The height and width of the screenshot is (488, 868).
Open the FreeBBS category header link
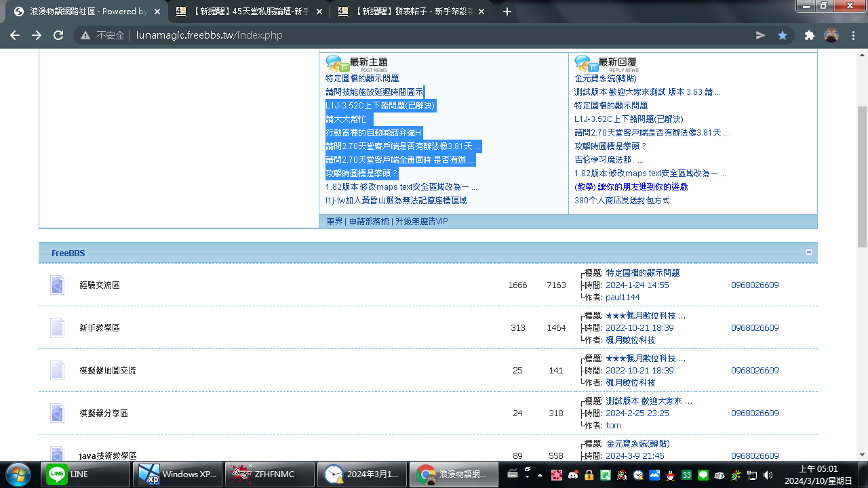(68, 253)
